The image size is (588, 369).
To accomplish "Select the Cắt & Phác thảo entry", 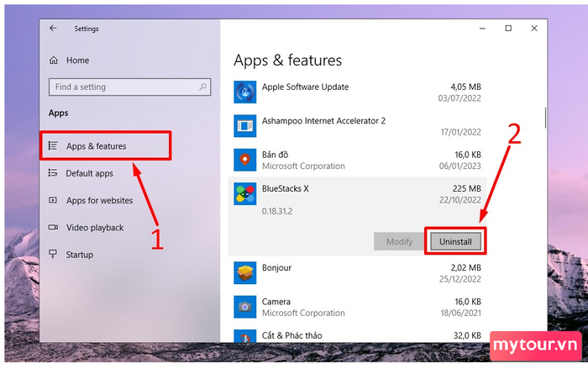I will (x=291, y=335).
